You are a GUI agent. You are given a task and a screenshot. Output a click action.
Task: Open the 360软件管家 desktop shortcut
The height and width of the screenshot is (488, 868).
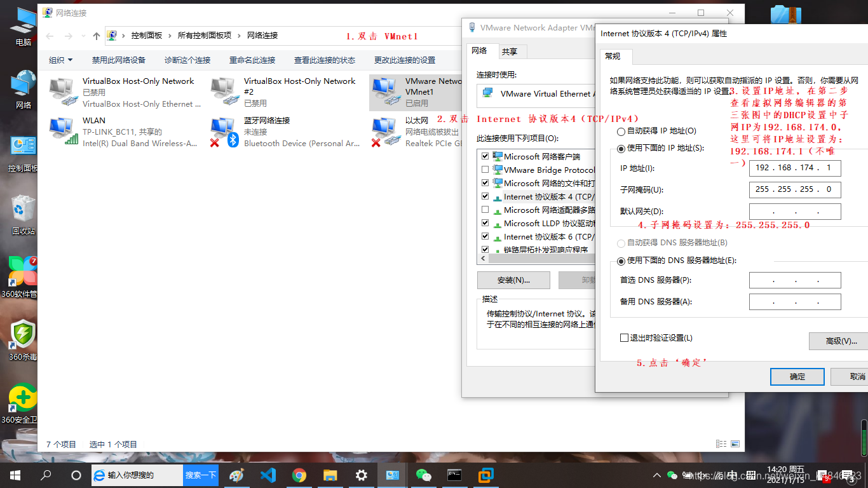tap(23, 278)
